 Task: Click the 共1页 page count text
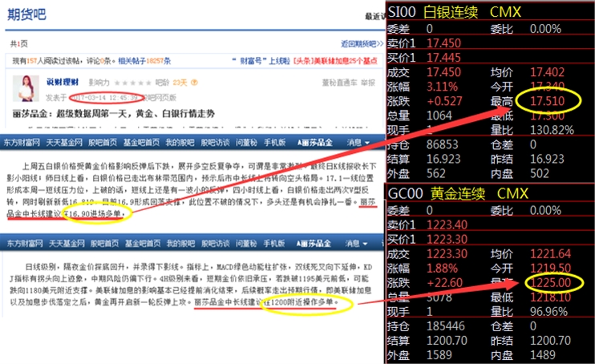19,44
